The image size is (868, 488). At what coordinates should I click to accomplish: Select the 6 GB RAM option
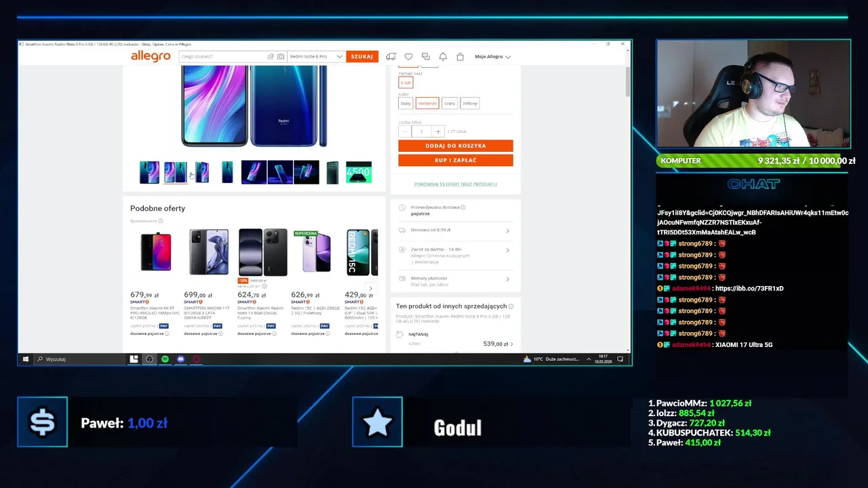tap(406, 83)
